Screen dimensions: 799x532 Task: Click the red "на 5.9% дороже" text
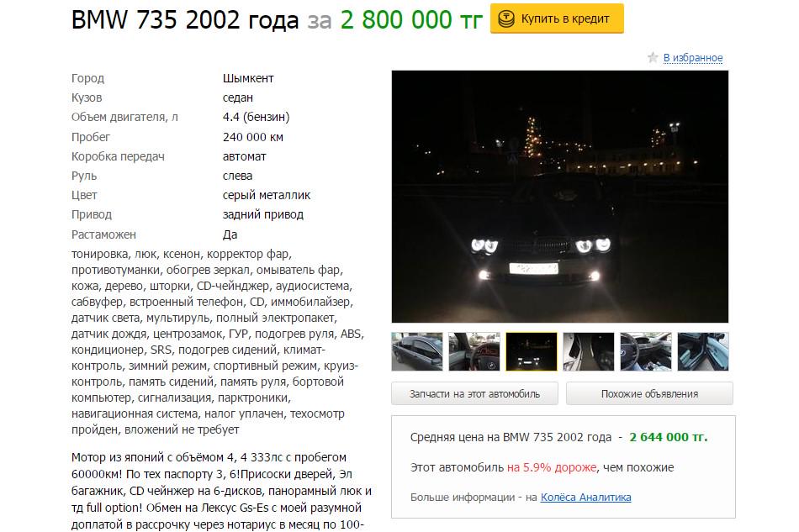pos(552,467)
